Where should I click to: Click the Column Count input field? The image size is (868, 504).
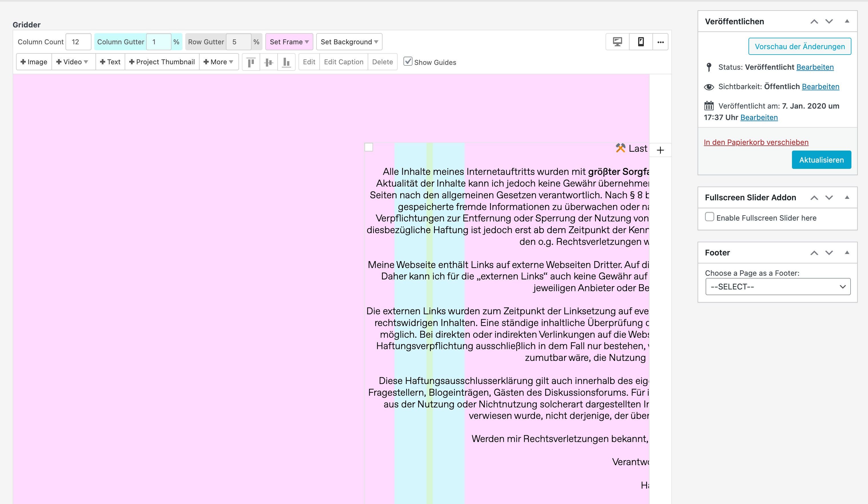click(79, 42)
